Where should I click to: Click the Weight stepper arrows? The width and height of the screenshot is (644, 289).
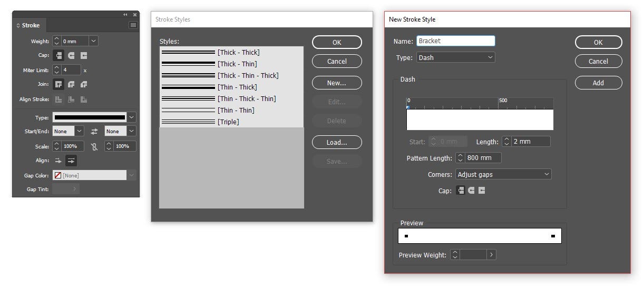(57, 41)
